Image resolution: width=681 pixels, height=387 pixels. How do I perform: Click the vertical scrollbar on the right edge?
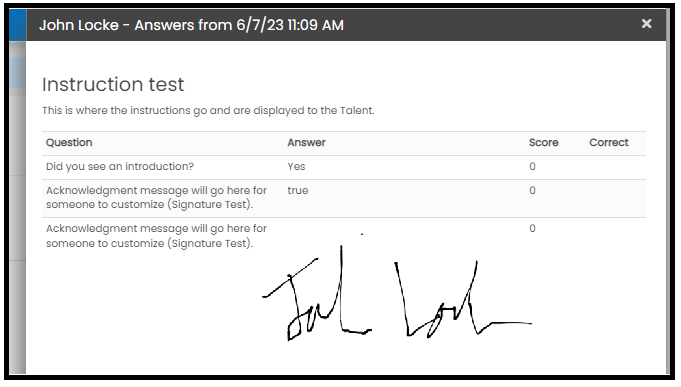[668, 191]
